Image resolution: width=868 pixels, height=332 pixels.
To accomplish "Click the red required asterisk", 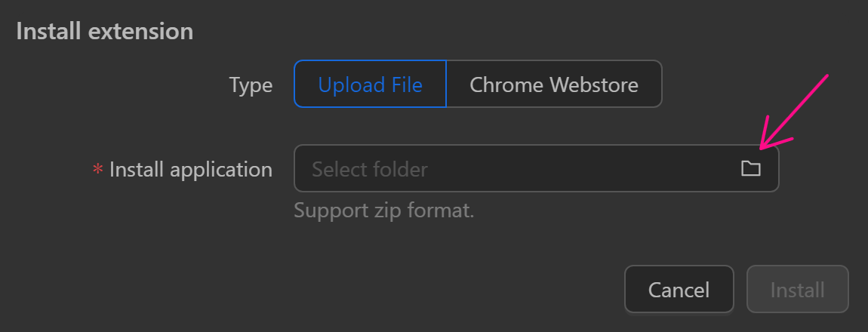I will pyautogui.click(x=97, y=171).
